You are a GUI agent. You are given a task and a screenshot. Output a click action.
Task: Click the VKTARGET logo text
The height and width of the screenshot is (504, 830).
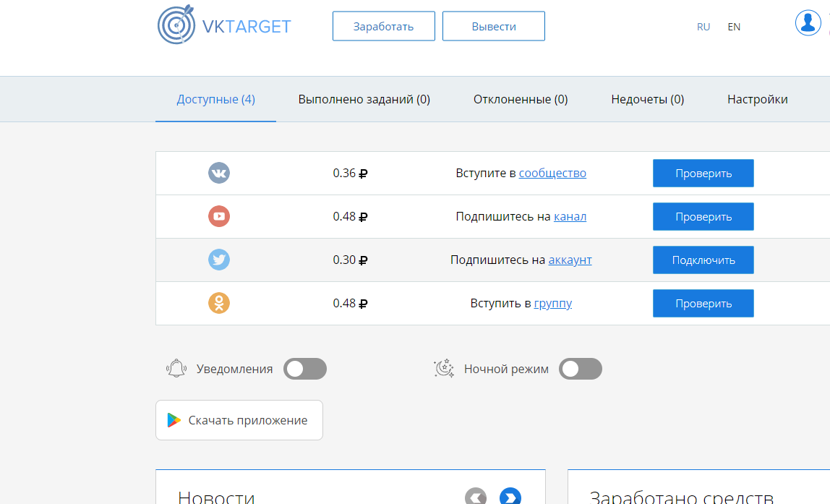pos(247,27)
